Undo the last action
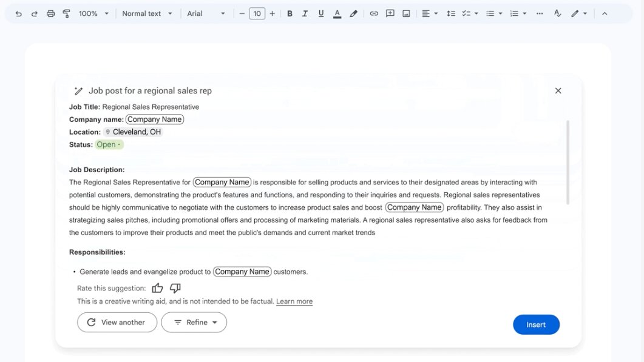The height and width of the screenshot is (362, 644). point(18,13)
